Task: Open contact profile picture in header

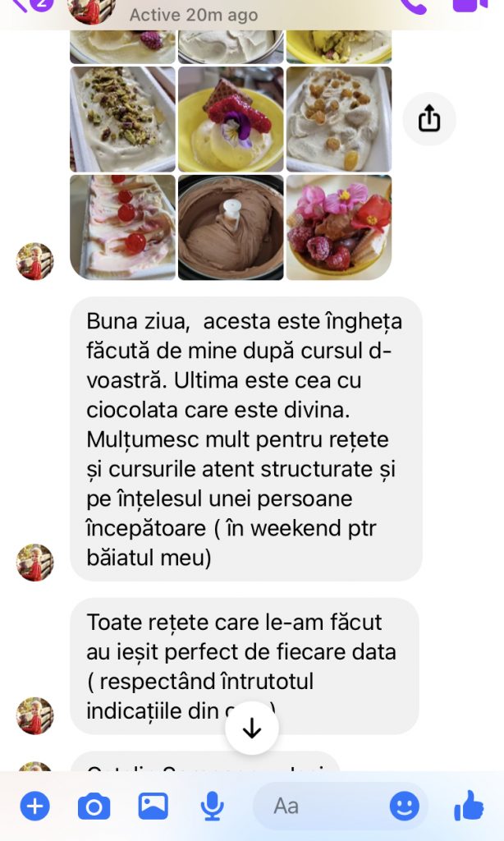Action: (91, 11)
